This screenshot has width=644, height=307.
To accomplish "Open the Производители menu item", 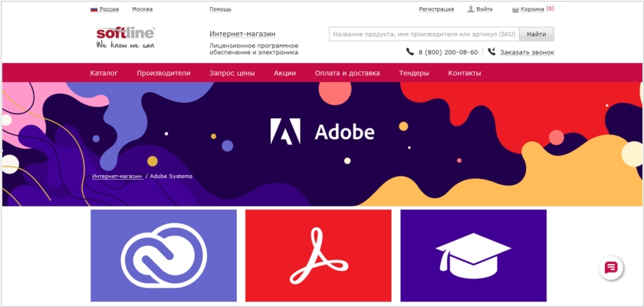I will tap(163, 73).
